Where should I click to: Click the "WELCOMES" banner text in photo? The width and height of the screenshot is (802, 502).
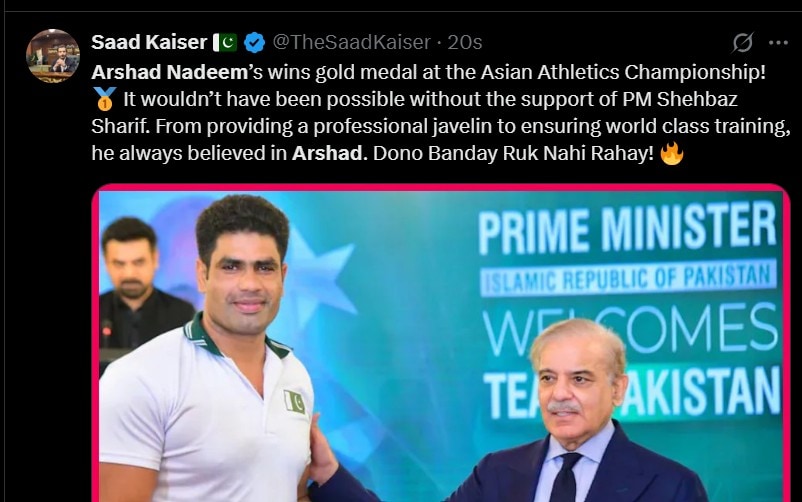(628, 327)
